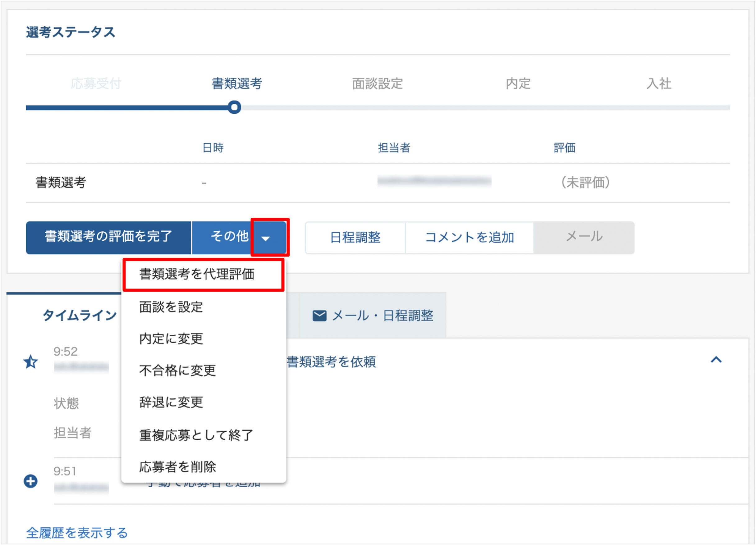Click the progress bar circle at 書類選考
756x545 pixels.
[x=234, y=107]
